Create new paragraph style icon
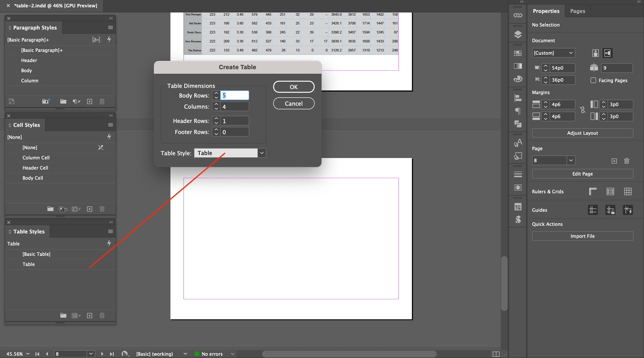The image size is (644, 358). (x=90, y=101)
